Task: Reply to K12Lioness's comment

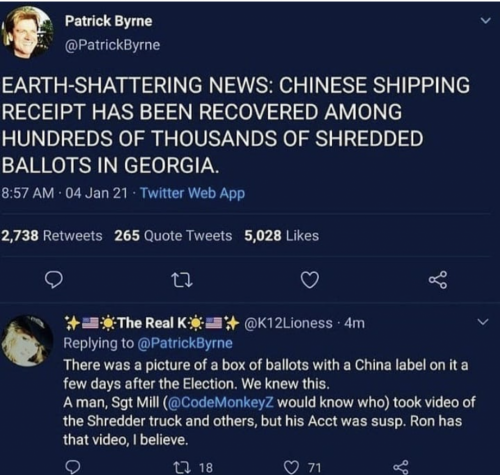Action: point(72,467)
